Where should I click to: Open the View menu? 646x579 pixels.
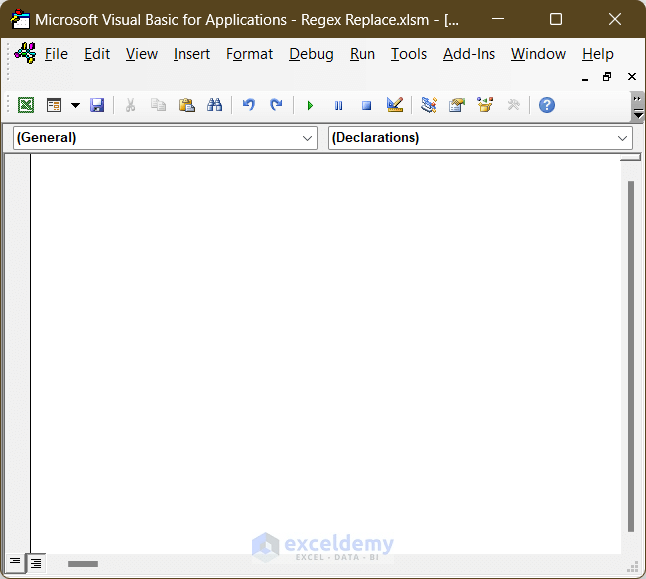tap(142, 54)
